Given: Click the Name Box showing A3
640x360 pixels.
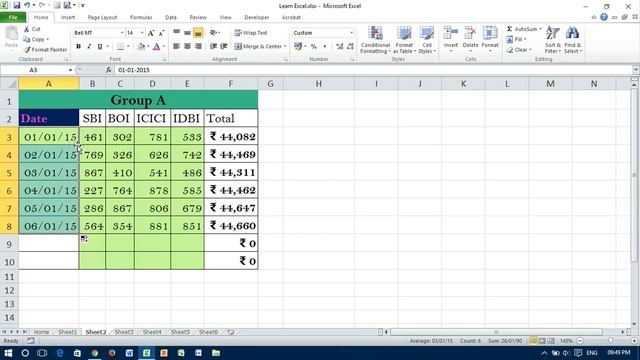Looking at the screenshot, I should click(x=33, y=70).
